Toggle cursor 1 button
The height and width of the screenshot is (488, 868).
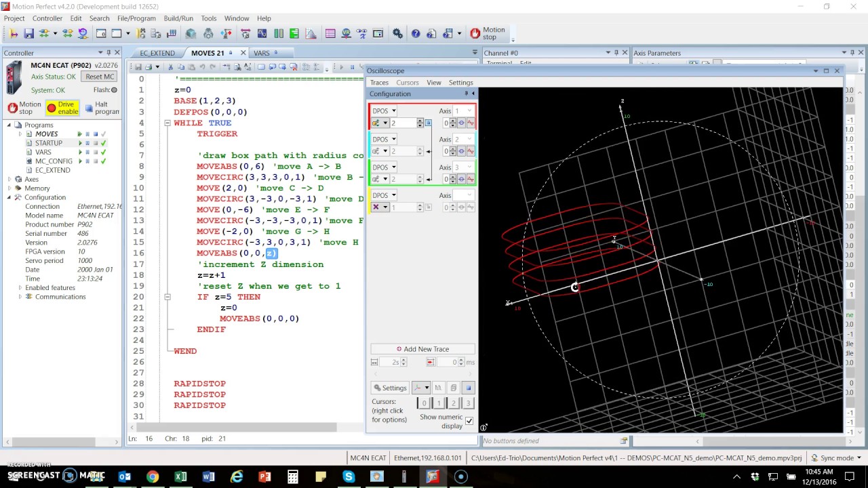tap(439, 403)
